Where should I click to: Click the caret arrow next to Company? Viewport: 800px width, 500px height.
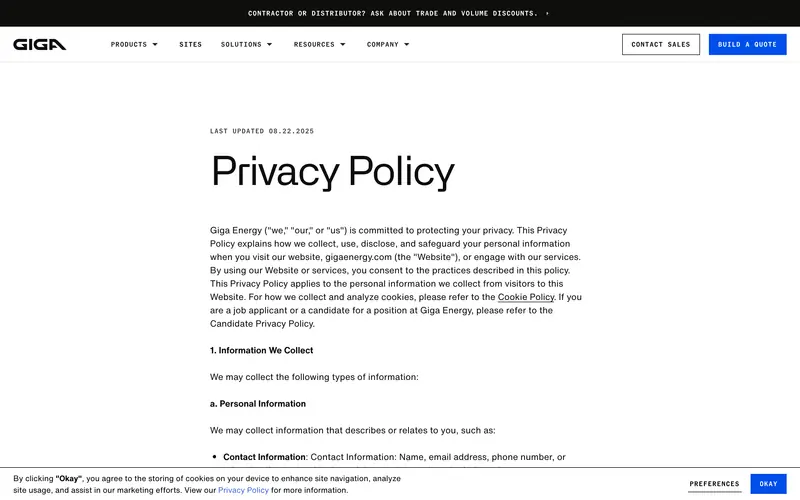click(407, 45)
